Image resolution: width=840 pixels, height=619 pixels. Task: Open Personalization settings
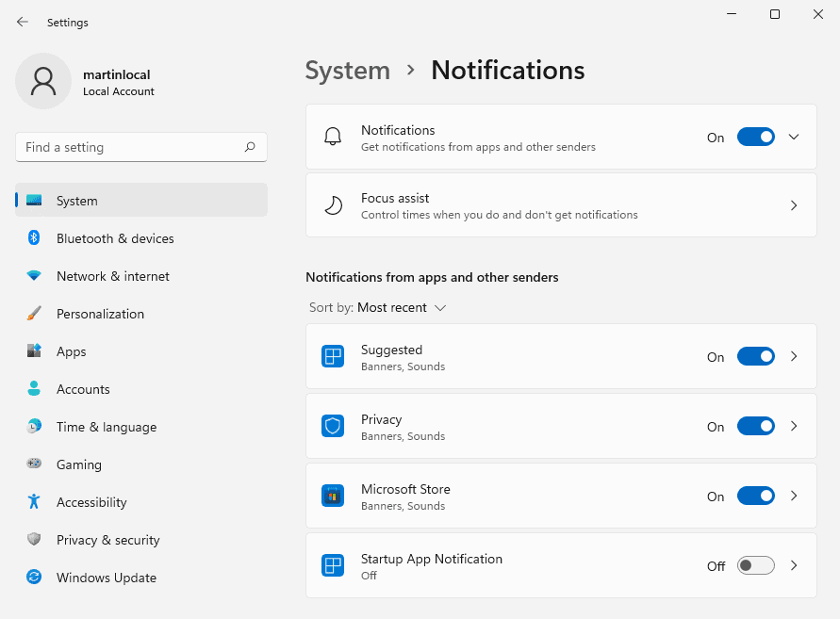click(x=141, y=313)
